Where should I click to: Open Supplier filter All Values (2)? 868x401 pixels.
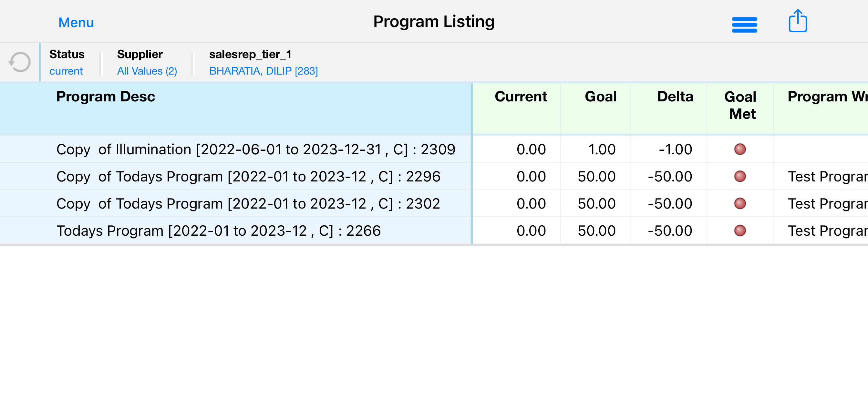point(147,63)
